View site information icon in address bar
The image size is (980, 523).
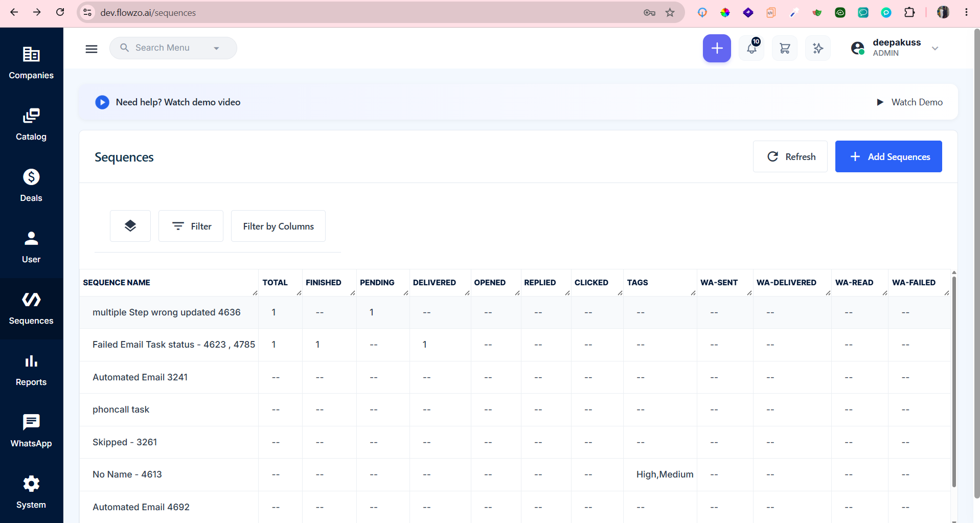coord(88,13)
